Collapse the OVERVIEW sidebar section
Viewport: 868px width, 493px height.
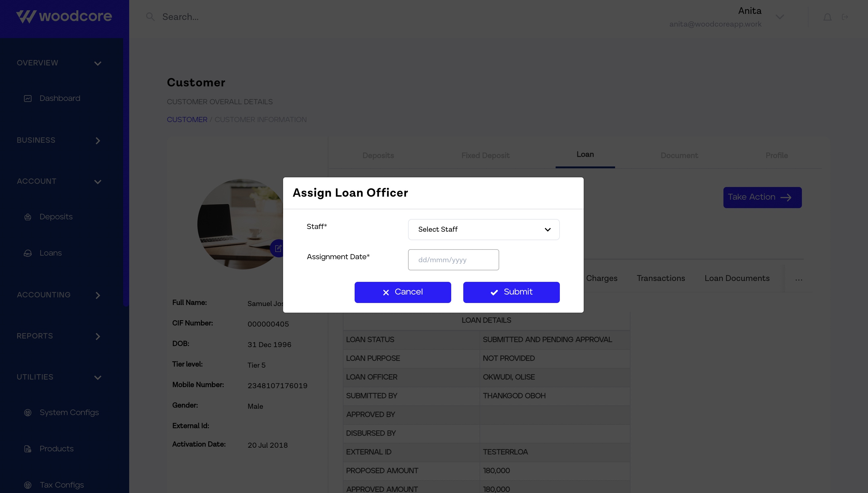[98, 63]
